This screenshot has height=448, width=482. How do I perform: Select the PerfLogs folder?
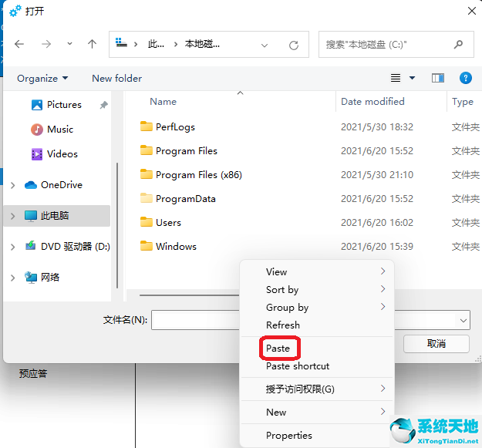tap(175, 127)
